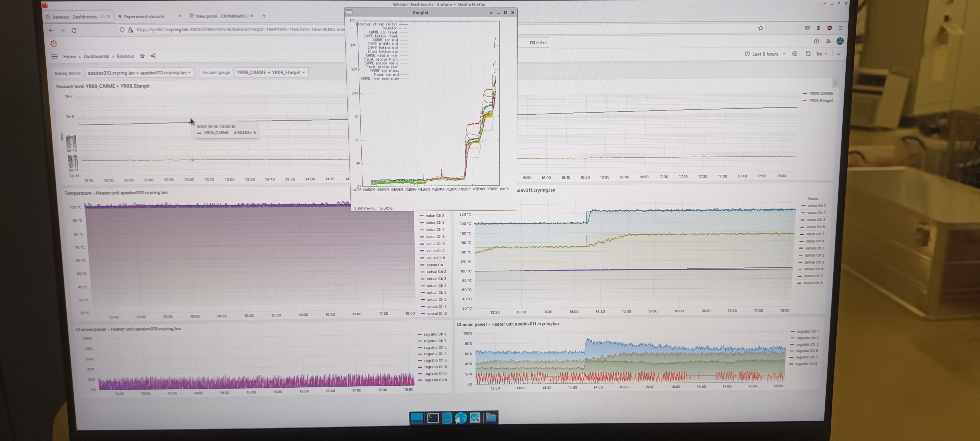Open the Grafana news feed icon

tap(828, 41)
